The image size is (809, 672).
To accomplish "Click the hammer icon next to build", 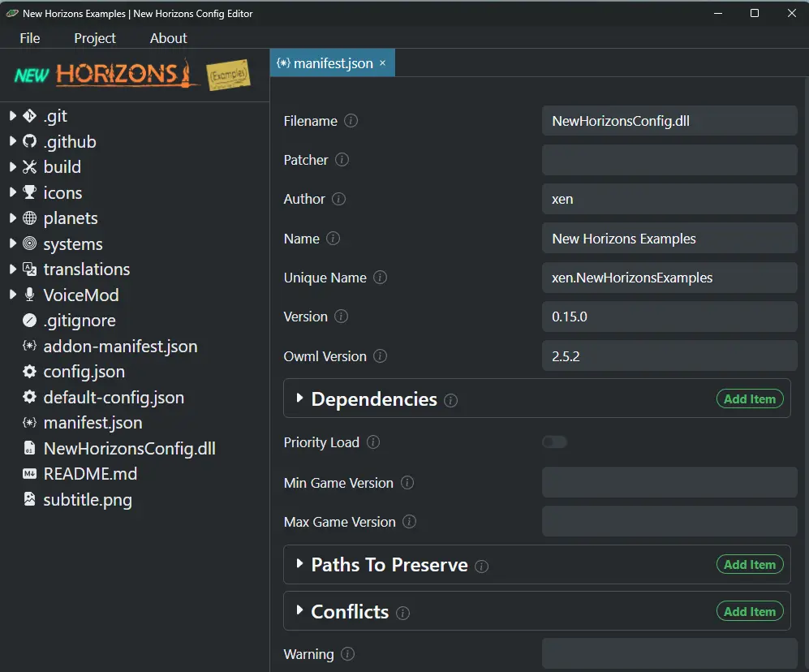I will pyautogui.click(x=28, y=166).
